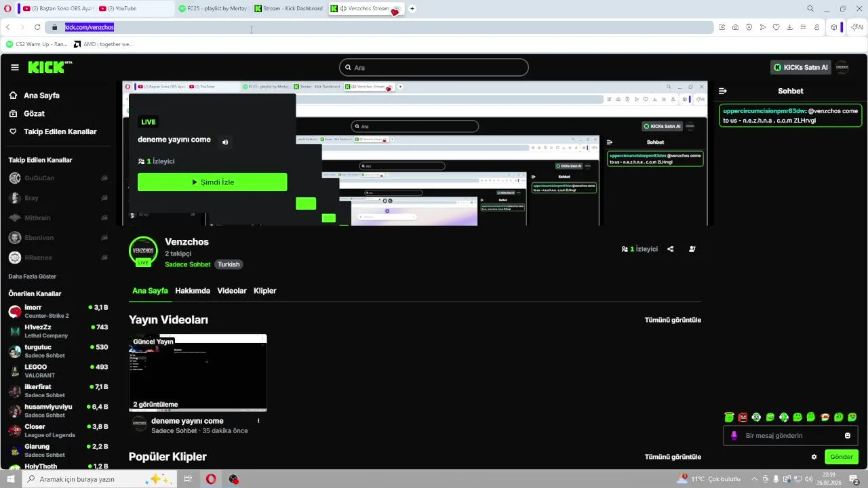This screenshot has width=868, height=488.
Task: Add page to bookmarks heart icon
Action: [776, 27]
